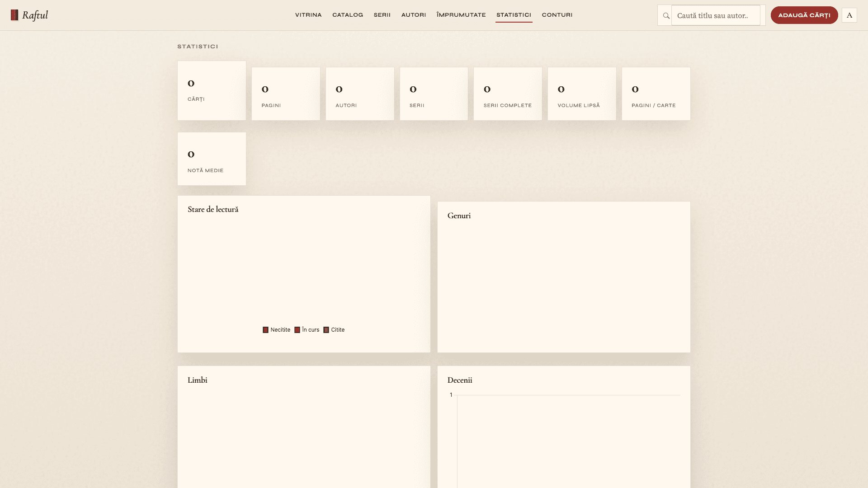The image size is (868, 488).
Task: Click the Limbi chart title
Action: click(198, 380)
